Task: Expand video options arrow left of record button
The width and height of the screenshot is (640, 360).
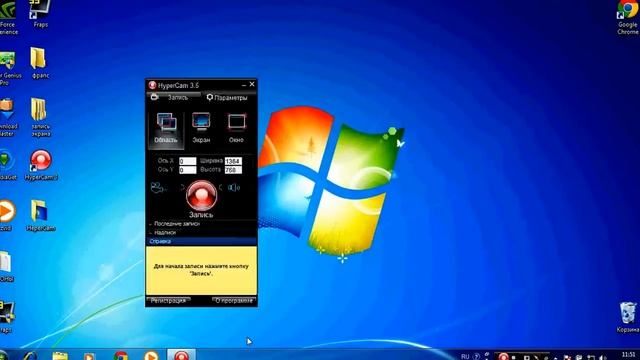Action: tap(182, 187)
